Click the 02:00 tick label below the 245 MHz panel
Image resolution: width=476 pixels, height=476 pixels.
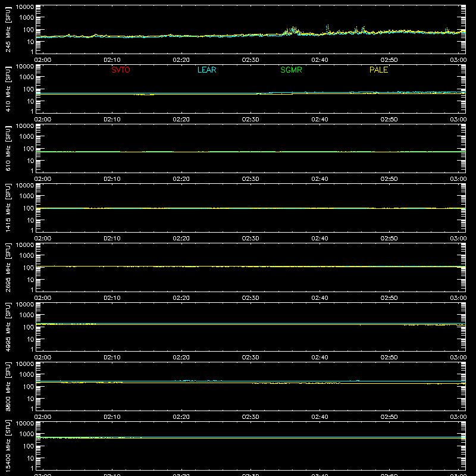[43, 60]
